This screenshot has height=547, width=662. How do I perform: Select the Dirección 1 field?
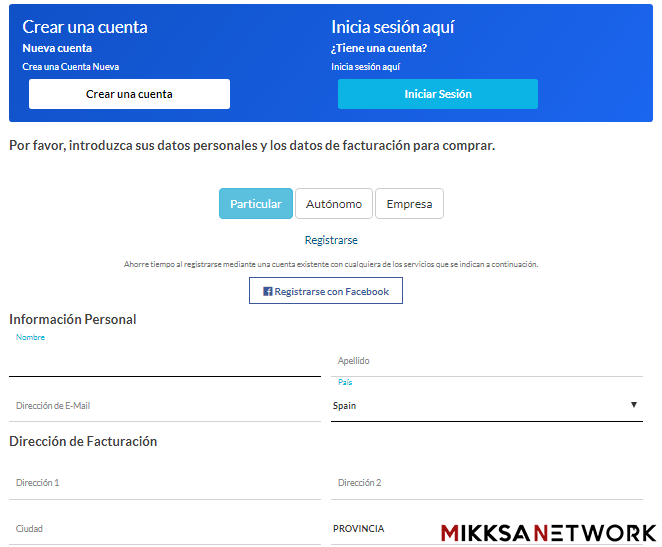click(x=164, y=483)
